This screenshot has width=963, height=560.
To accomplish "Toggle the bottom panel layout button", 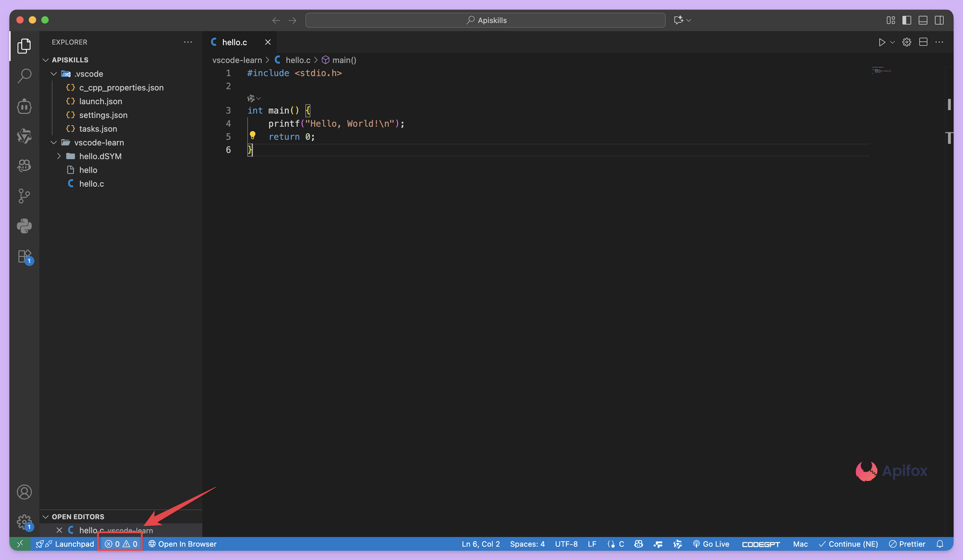I will point(923,20).
